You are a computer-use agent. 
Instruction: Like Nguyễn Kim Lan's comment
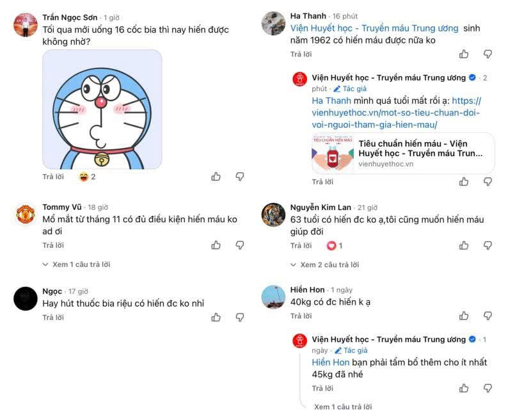click(464, 245)
